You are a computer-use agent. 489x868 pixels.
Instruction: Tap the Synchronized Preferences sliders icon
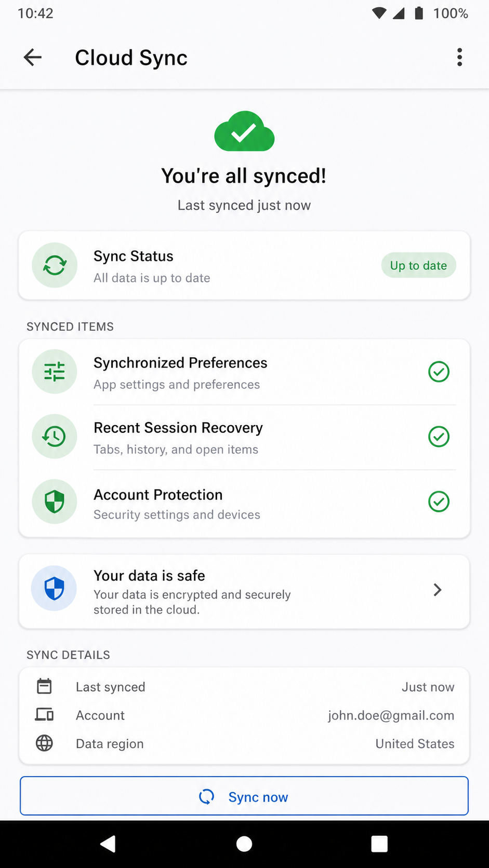coord(55,372)
